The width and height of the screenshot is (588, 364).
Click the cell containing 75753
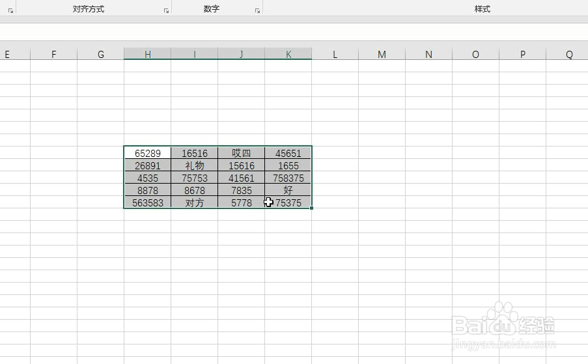click(194, 177)
